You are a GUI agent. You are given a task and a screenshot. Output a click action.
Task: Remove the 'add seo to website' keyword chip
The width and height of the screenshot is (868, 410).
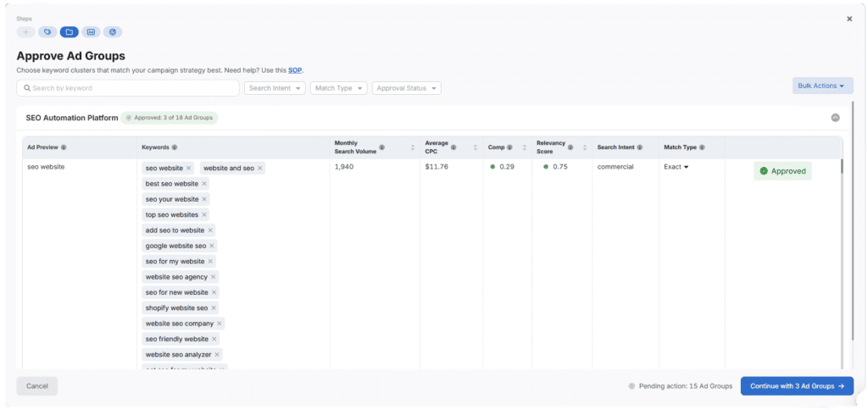click(x=210, y=230)
